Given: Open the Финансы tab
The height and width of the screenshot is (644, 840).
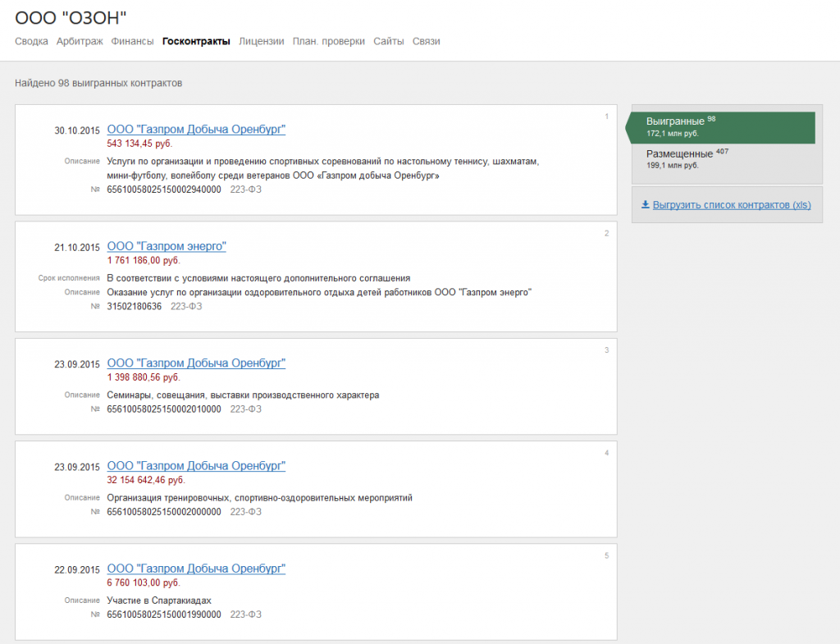Looking at the screenshot, I should click(132, 41).
